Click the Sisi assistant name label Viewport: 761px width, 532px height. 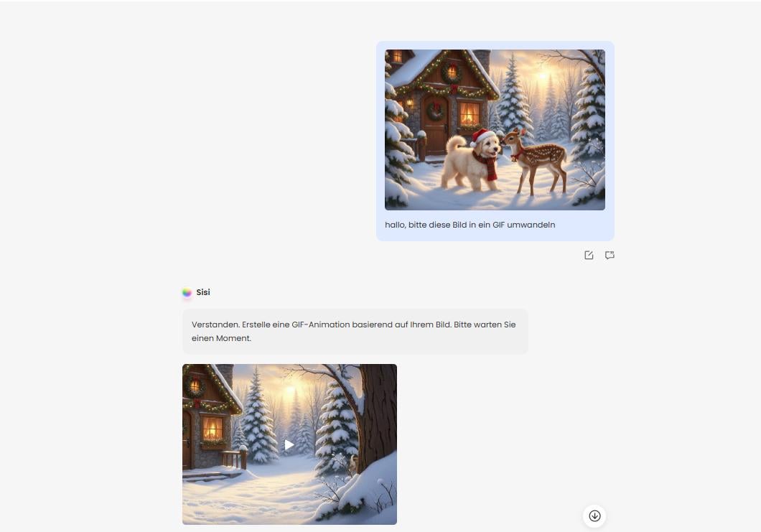tap(203, 292)
